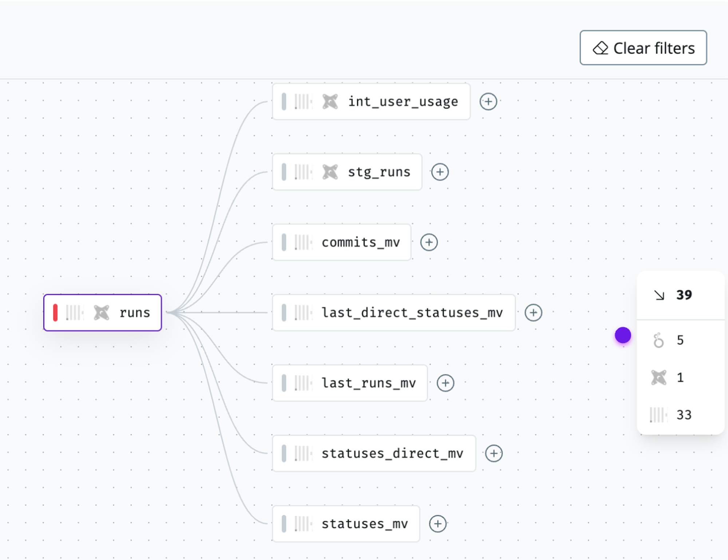The width and height of the screenshot is (728, 560).
Task: Click the table icon on commits_mv node
Action: [x=303, y=242]
